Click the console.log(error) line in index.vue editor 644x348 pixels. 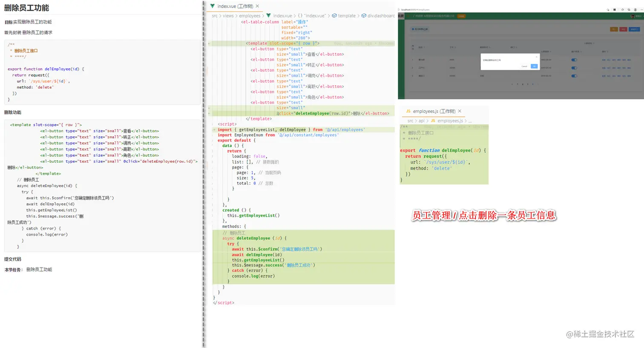point(253,276)
